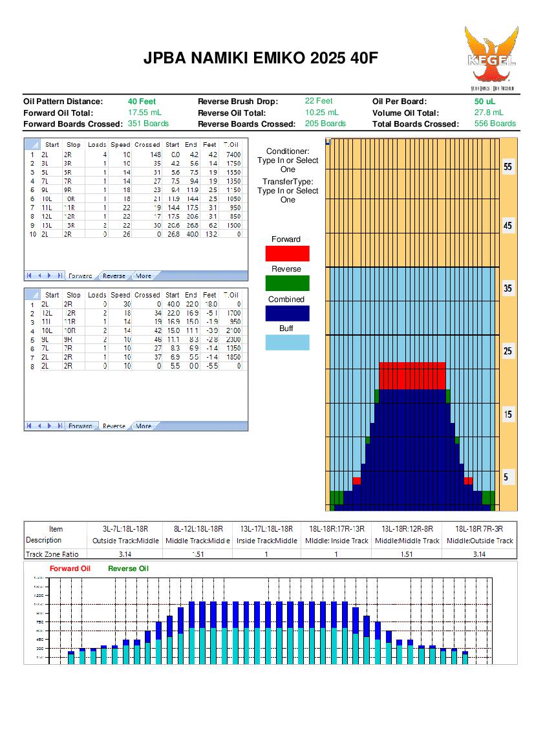Click the dark blue Combined legend swatch
The image size is (534, 756).
287,314
